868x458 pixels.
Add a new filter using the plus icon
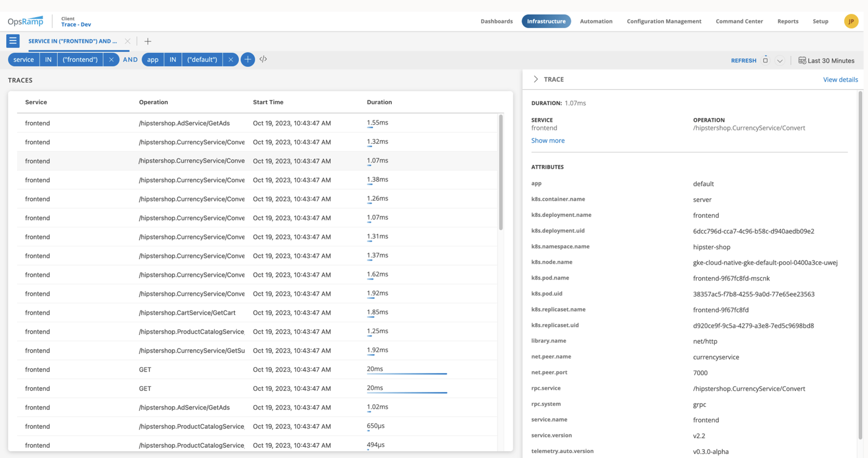(x=248, y=59)
